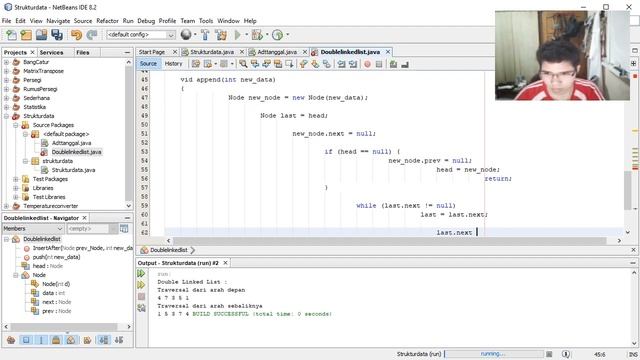Open the Start Page tab
The image size is (640, 360).
click(152, 52)
